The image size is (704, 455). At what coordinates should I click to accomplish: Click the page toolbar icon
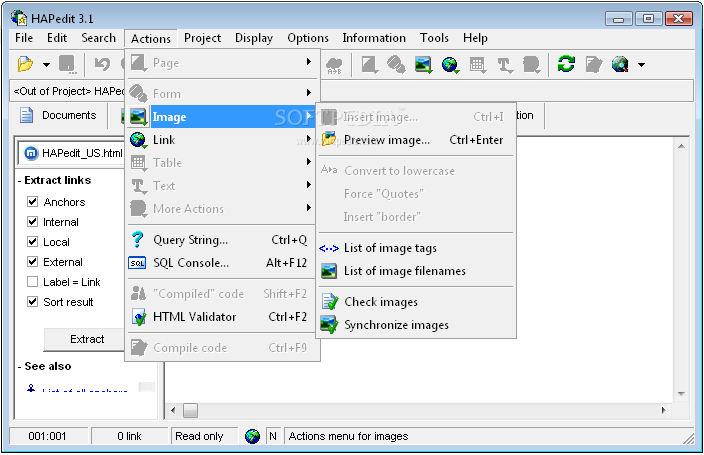370,65
